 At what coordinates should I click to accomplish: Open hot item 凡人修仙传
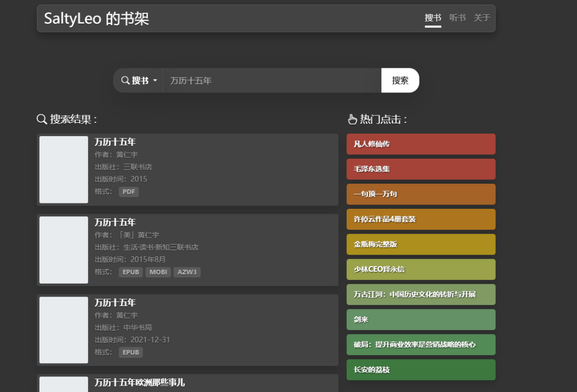(420, 144)
